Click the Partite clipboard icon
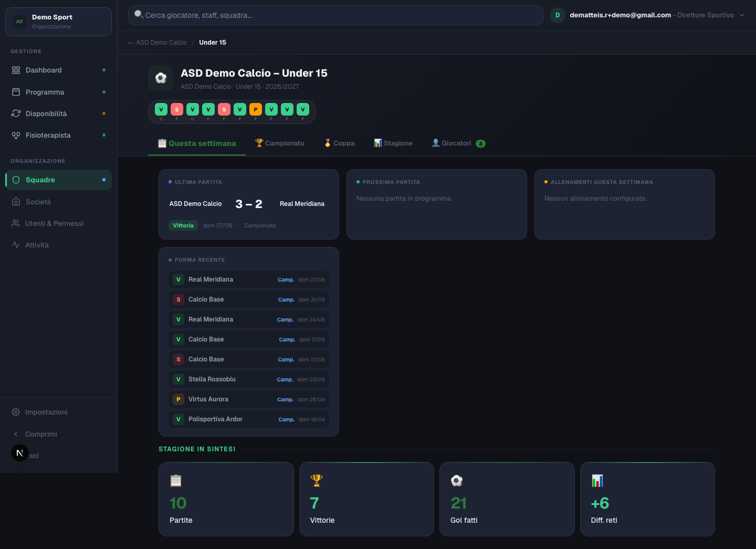Viewport: 756px width, 549px height. (176, 481)
